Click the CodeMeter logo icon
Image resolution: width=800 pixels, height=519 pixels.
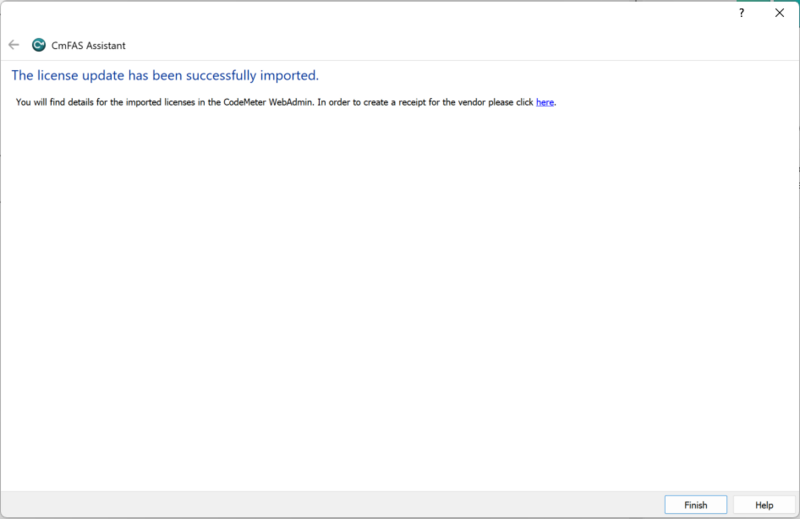click(39, 45)
